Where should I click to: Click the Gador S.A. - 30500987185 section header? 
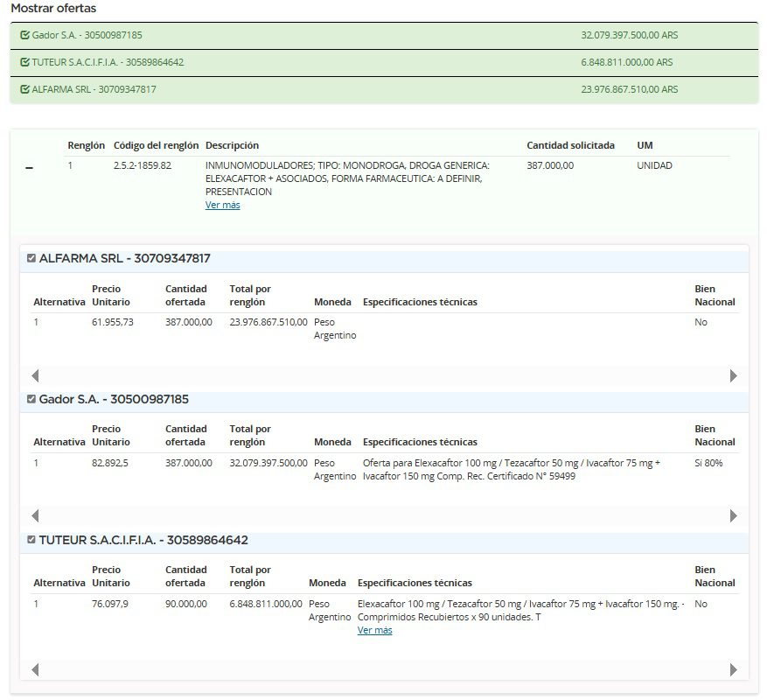click(114, 400)
